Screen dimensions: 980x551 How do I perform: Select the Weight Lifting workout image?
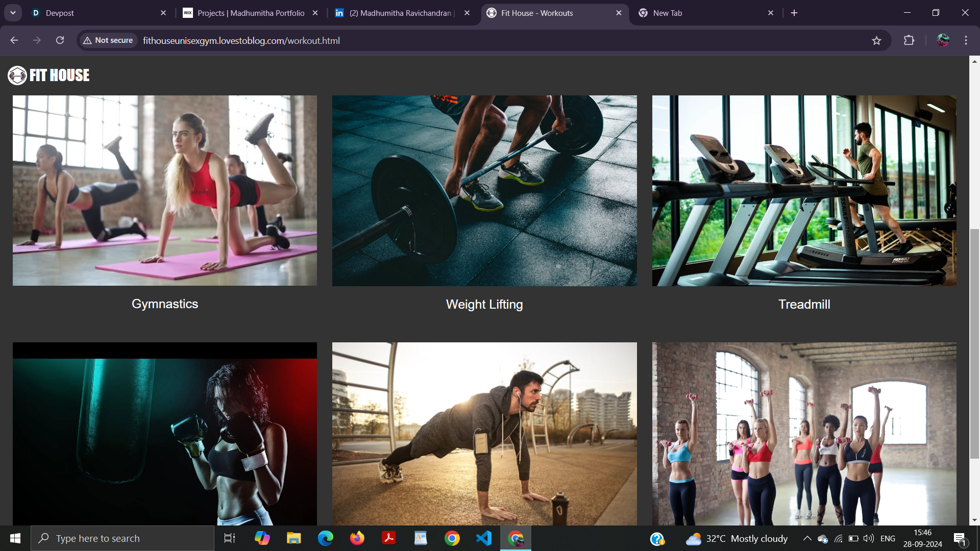point(484,190)
